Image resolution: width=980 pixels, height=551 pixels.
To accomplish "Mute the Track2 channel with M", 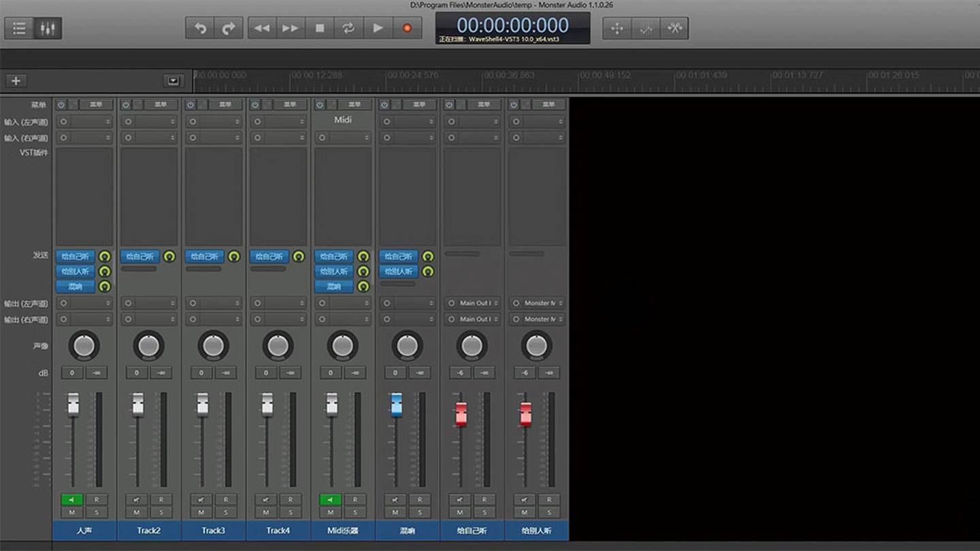I will tap(137, 512).
